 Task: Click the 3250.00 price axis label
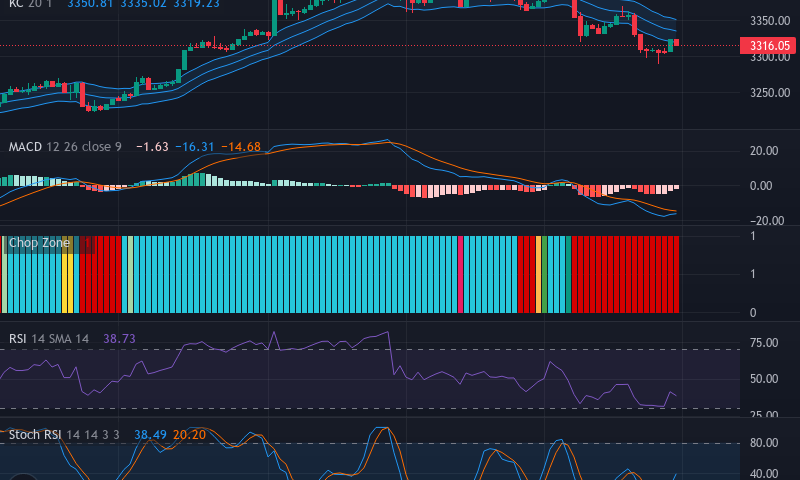[770, 93]
